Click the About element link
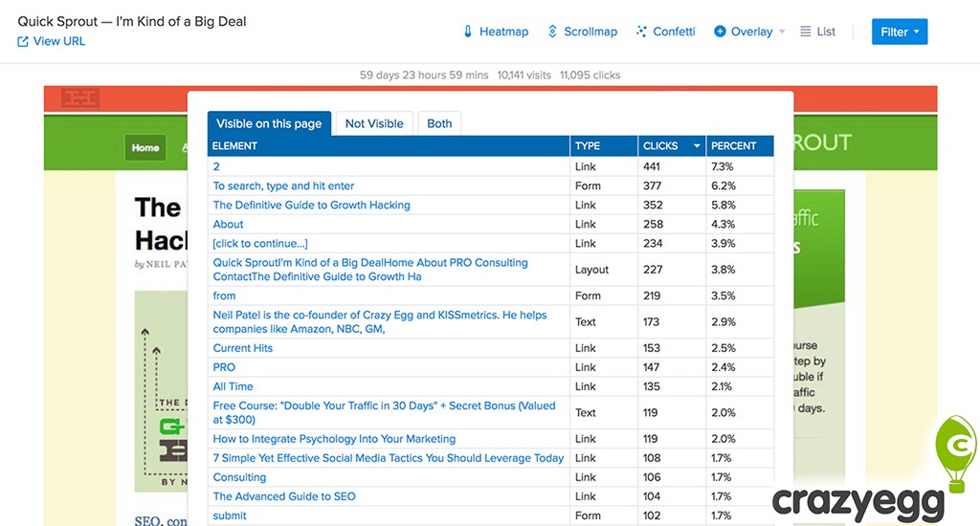The height and width of the screenshot is (526, 980). (228, 224)
